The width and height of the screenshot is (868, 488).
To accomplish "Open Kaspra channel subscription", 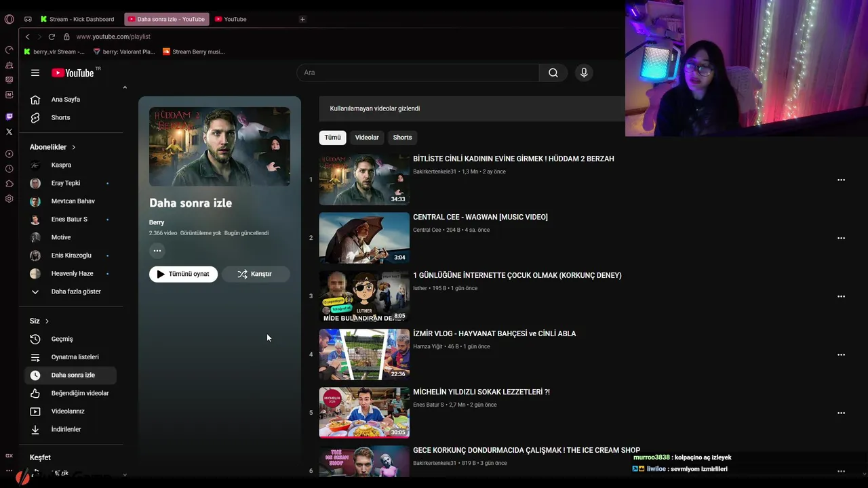I will click(x=71, y=165).
